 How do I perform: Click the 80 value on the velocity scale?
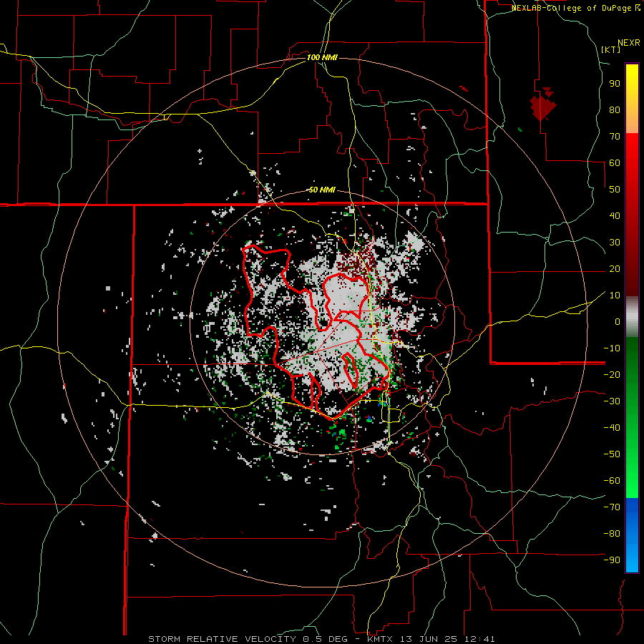(x=615, y=109)
